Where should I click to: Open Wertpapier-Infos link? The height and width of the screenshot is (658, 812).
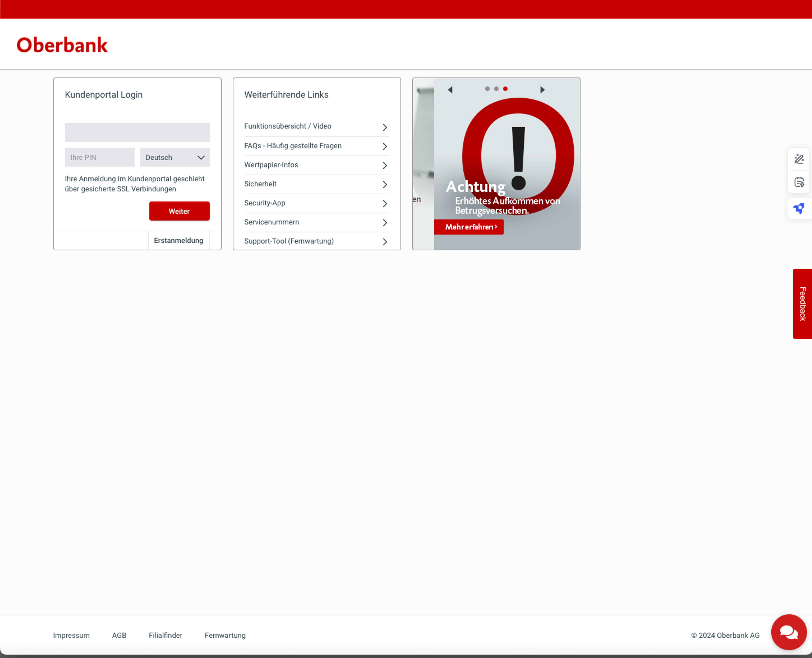tap(316, 165)
